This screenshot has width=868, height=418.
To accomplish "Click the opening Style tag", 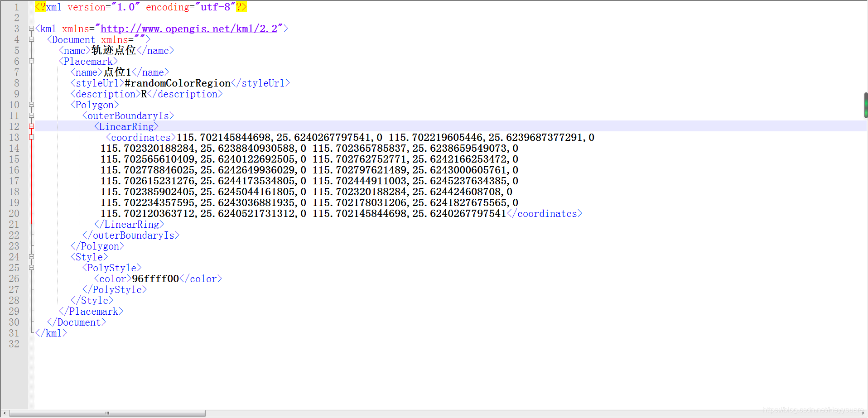I will [89, 257].
